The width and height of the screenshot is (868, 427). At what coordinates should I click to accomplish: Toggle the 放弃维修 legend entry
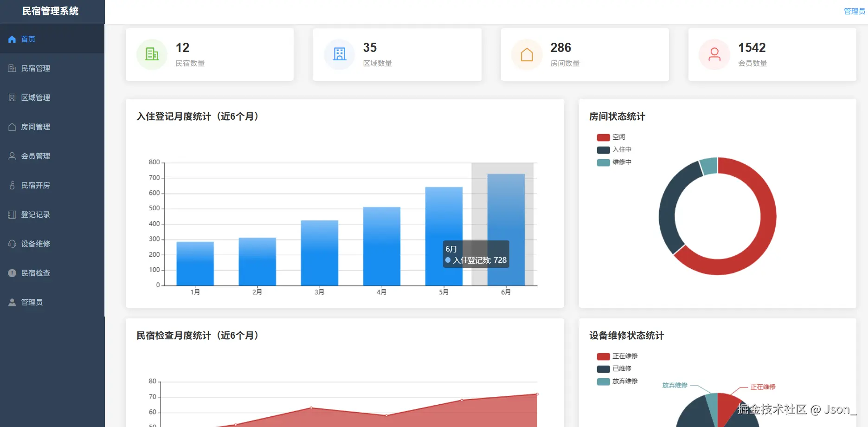point(617,381)
